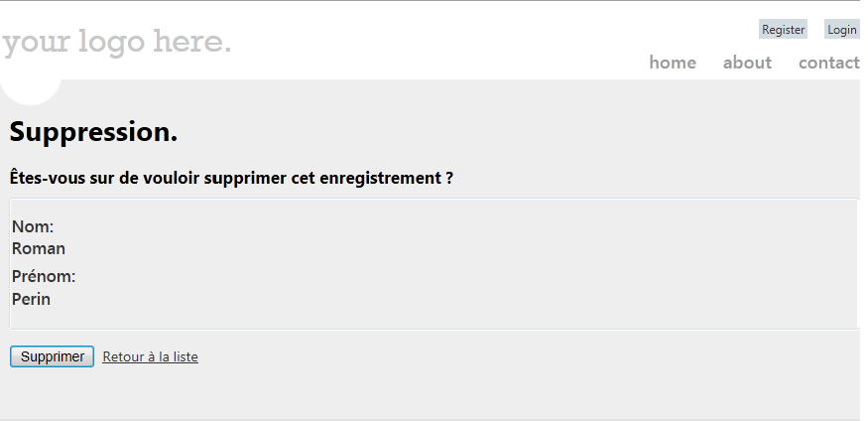Open the Register page

(x=783, y=30)
